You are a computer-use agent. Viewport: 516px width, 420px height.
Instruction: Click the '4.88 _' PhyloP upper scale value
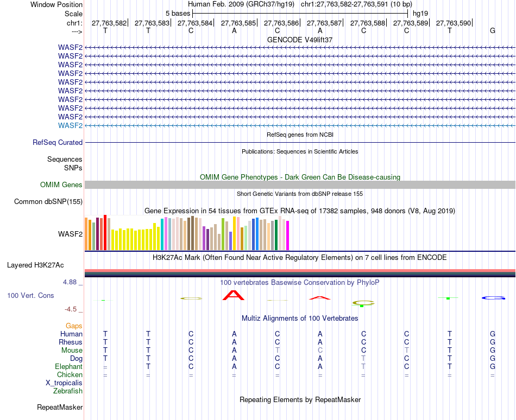(x=73, y=282)
